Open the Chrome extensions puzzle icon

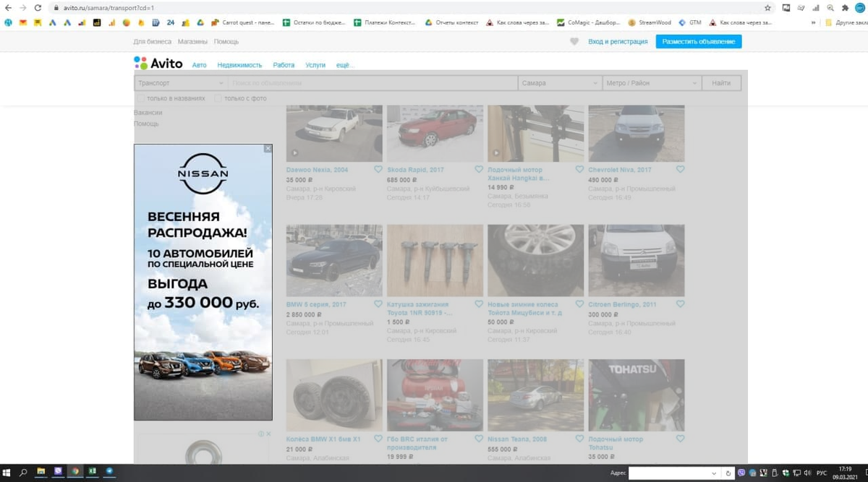pos(844,7)
